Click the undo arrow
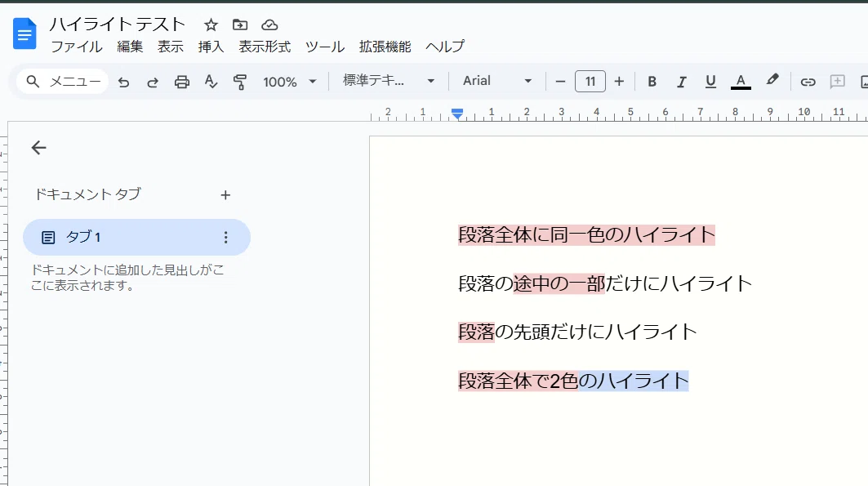 [123, 82]
